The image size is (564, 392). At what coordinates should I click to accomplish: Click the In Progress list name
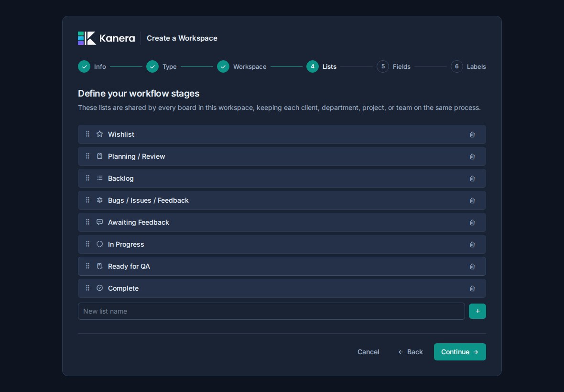click(x=126, y=244)
